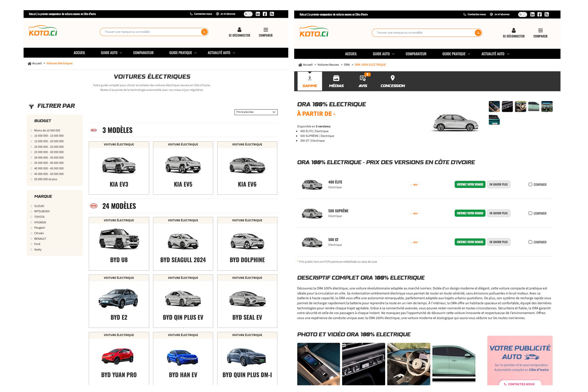This screenshot has width=588, height=392.
Task: Open Accueil menu item on left page
Action: [x=79, y=53]
